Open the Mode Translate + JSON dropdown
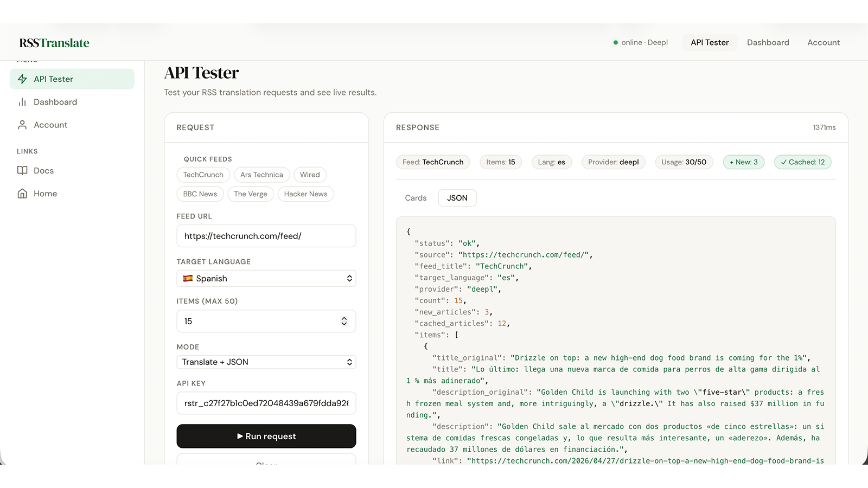The height and width of the screenshot is (488, 868). (266, 362)
